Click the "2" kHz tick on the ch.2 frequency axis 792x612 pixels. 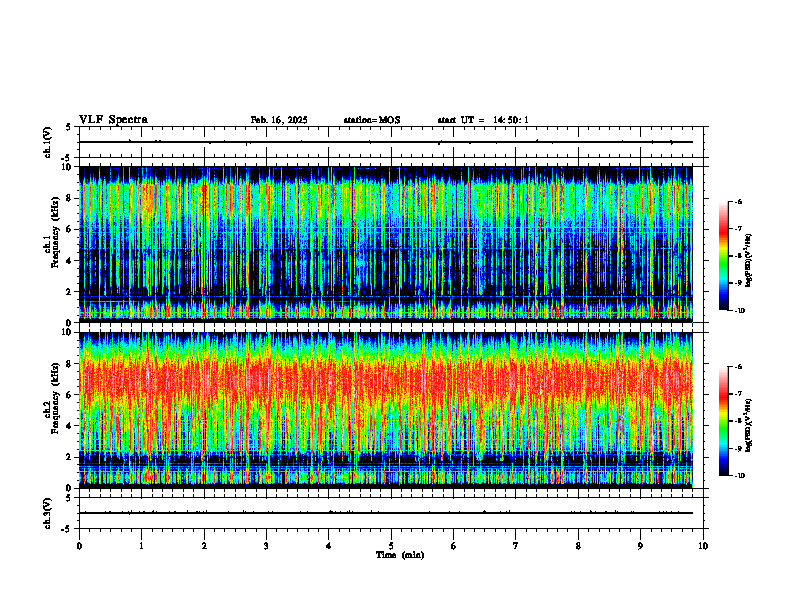[71, 457]
